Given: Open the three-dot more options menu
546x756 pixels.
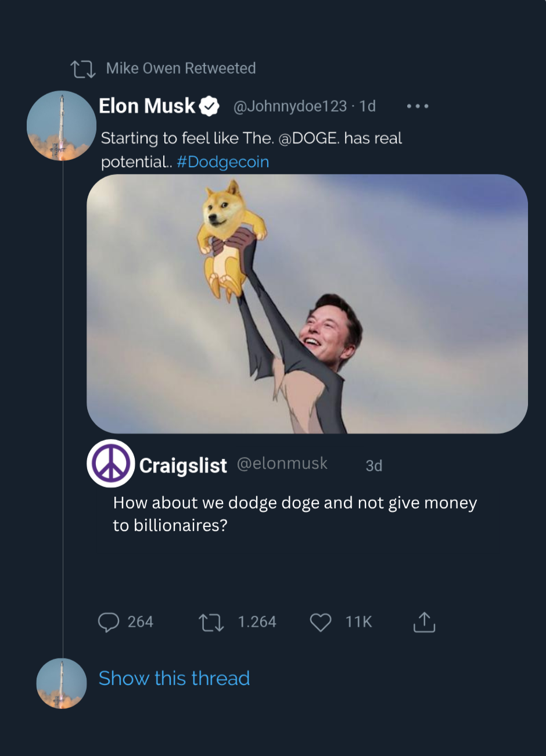Looking at the screenshot, I should (x=418, y=106).
